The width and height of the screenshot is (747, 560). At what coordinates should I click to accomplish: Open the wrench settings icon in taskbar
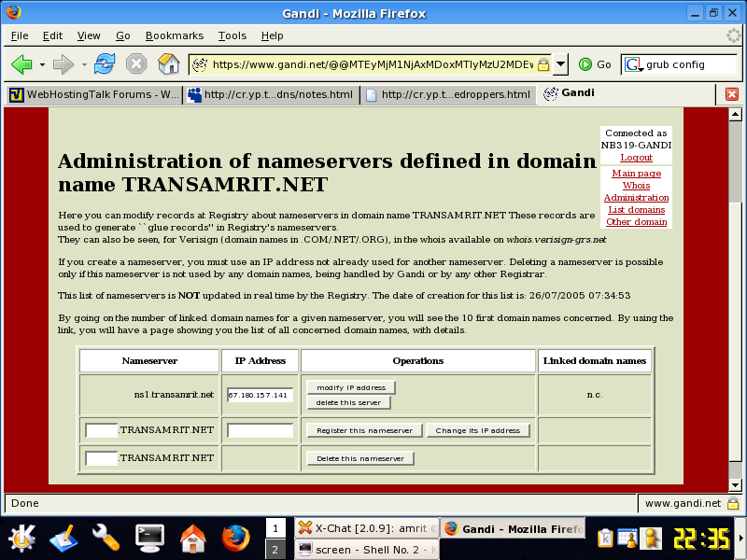tap(106, 539)
